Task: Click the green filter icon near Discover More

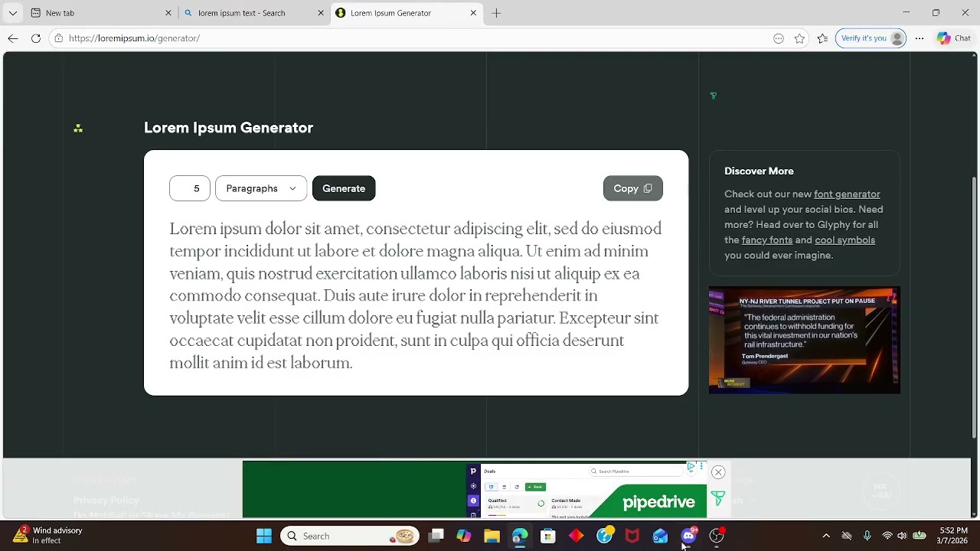Action: [x=714, y=96]
